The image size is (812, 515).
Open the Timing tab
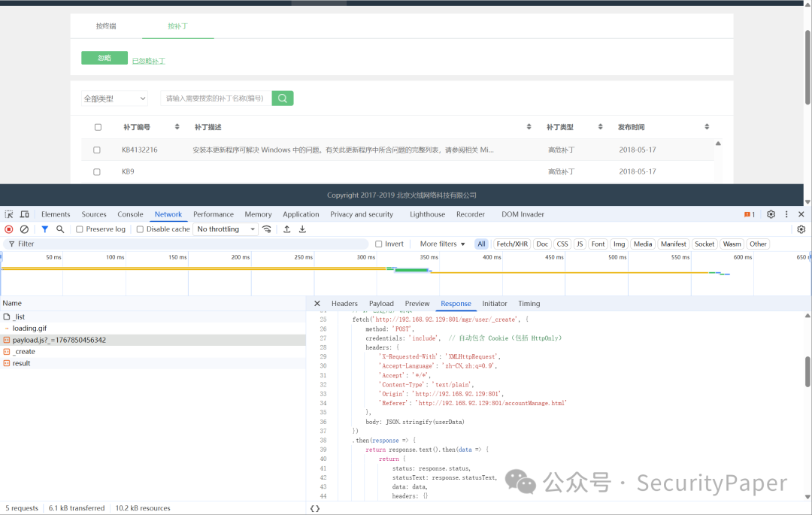click(x=529, y=304)
